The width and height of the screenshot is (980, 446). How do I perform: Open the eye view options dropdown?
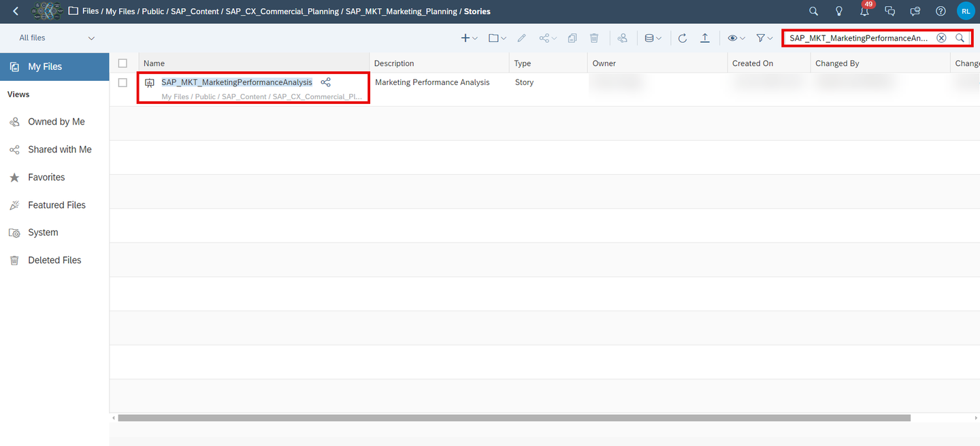(736, 38)
